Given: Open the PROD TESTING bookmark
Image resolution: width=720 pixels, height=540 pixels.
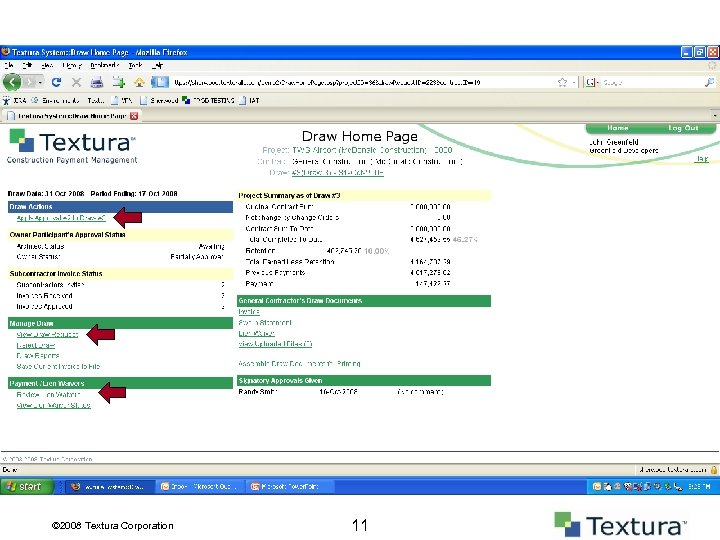Looking at the screenshot, I should [x=208, y=100].
